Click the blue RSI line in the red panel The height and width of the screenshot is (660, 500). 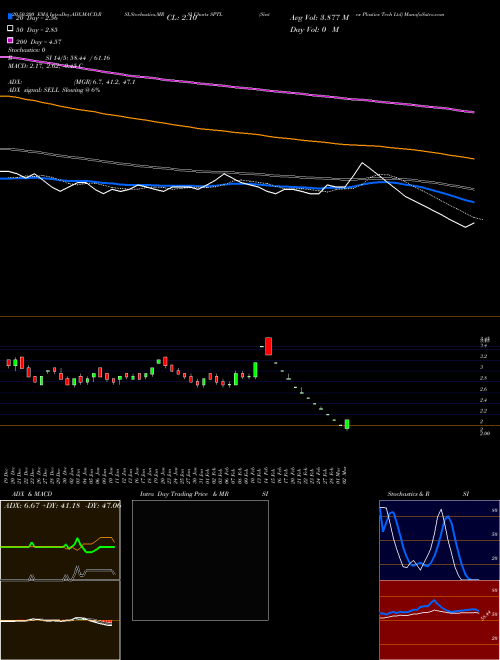coord(429,609)
